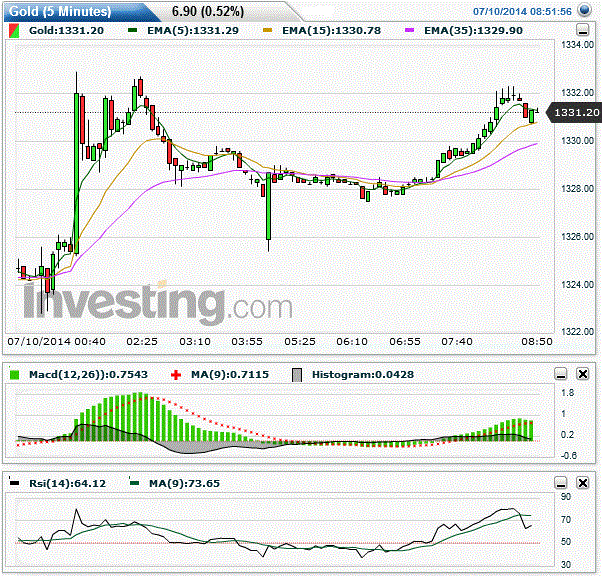Click the 03:55 time axis label
This screenshot has width=602, height=576.
pos(247,341)
